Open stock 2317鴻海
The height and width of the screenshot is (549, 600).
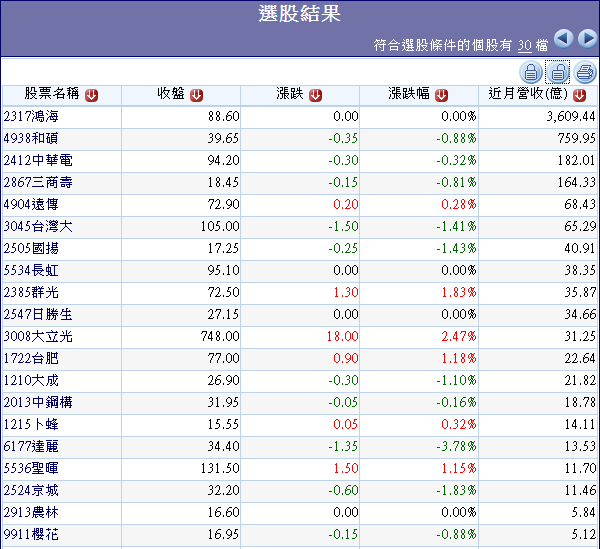(31, 116)
